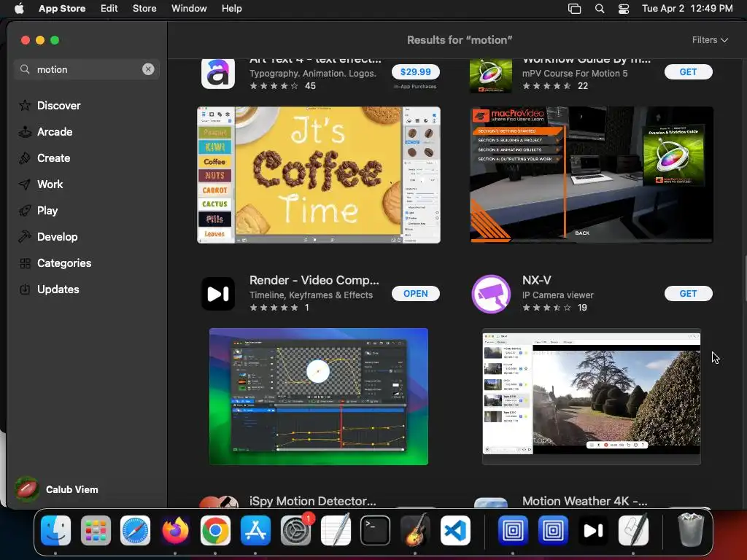Click the iSpy Motion Detector app icon
Viewport: 747px width, 560px height.
pyautogui.click(x=217, y=502)
